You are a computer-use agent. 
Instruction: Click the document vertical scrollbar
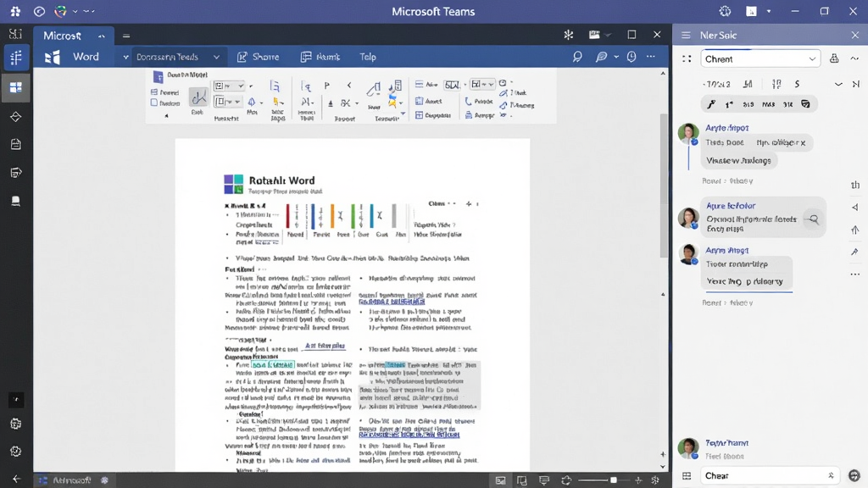point(663,186)
